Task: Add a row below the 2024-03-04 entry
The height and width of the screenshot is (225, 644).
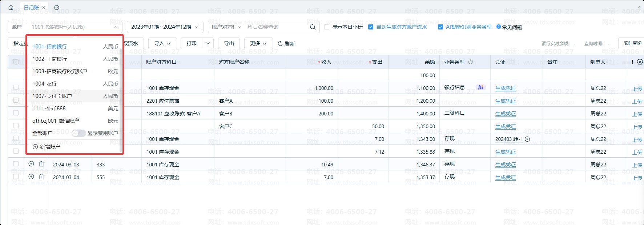Action: [31, 177]
